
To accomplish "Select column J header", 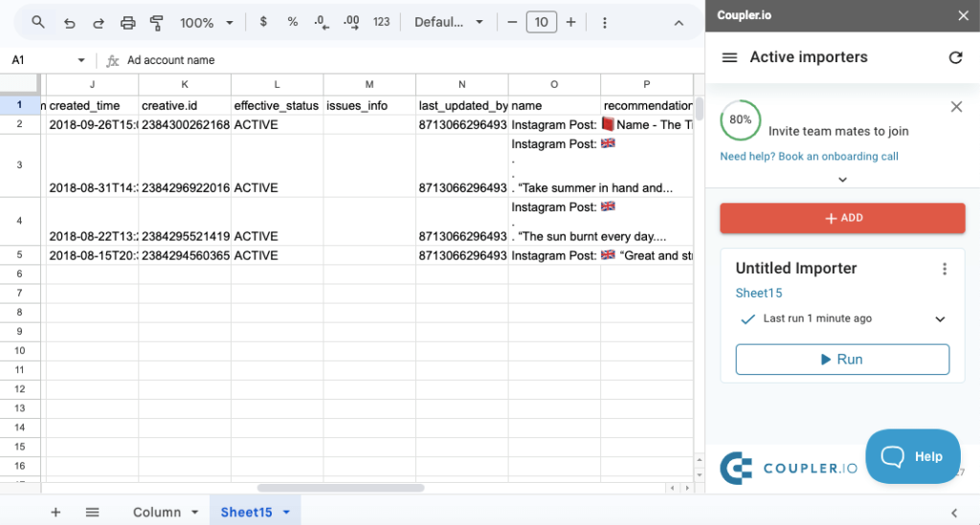I will click(x=93, y=84).
